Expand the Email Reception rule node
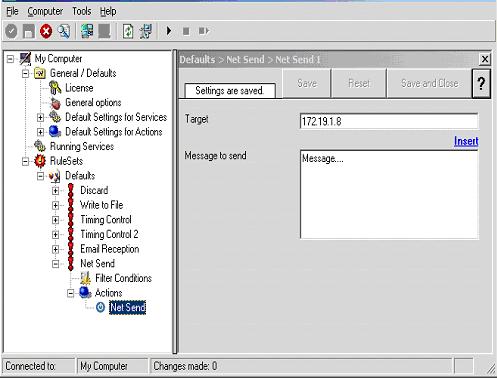 (x=56, y=249)
